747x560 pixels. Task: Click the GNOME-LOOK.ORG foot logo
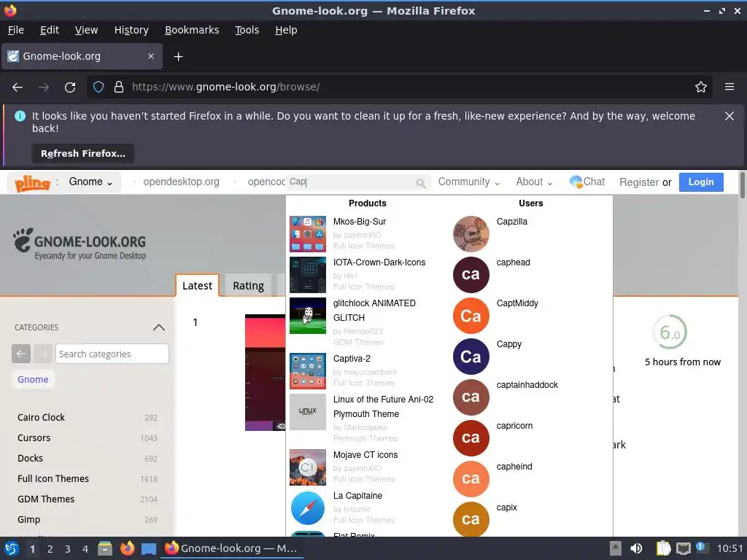[80, 244]
